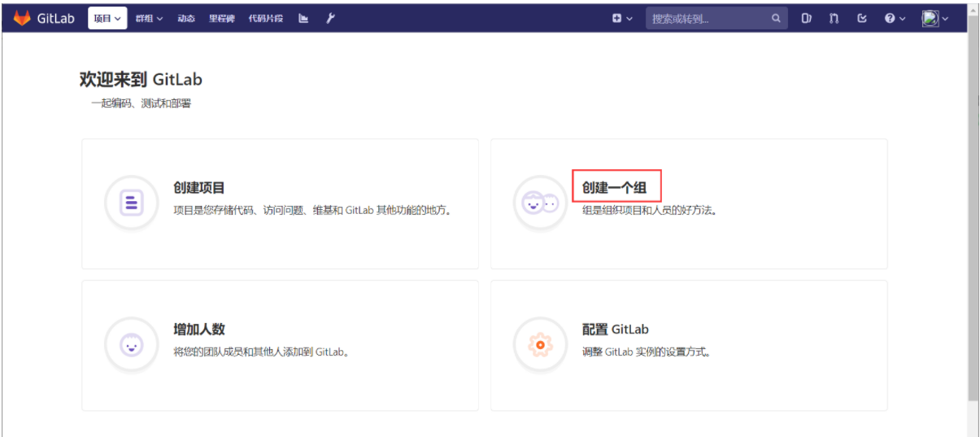Click the GitLab wordmark text

(56, 18)
